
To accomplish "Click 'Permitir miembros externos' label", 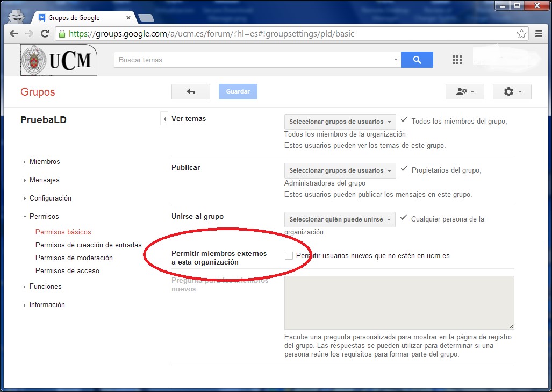I will point(219,258).
